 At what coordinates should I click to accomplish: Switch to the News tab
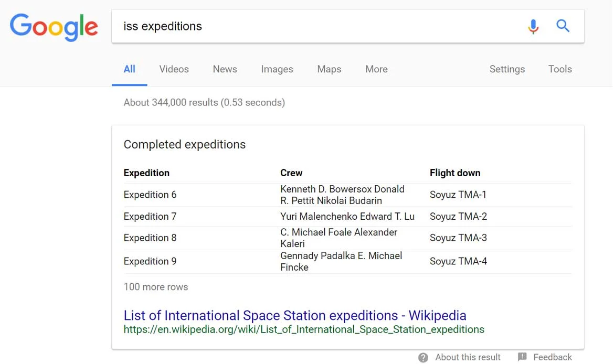(225, 69)
